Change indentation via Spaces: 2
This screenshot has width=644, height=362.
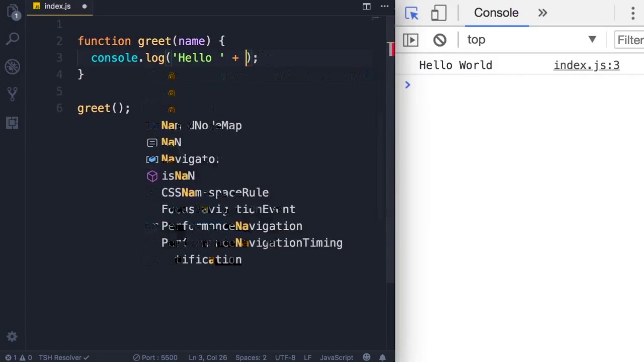[x=251, y=357]
